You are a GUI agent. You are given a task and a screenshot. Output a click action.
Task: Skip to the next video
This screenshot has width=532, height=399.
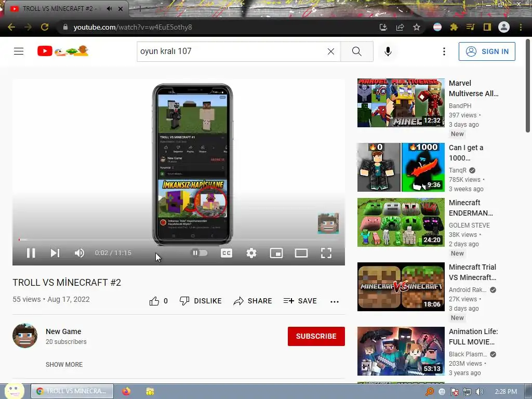point(55,253)
